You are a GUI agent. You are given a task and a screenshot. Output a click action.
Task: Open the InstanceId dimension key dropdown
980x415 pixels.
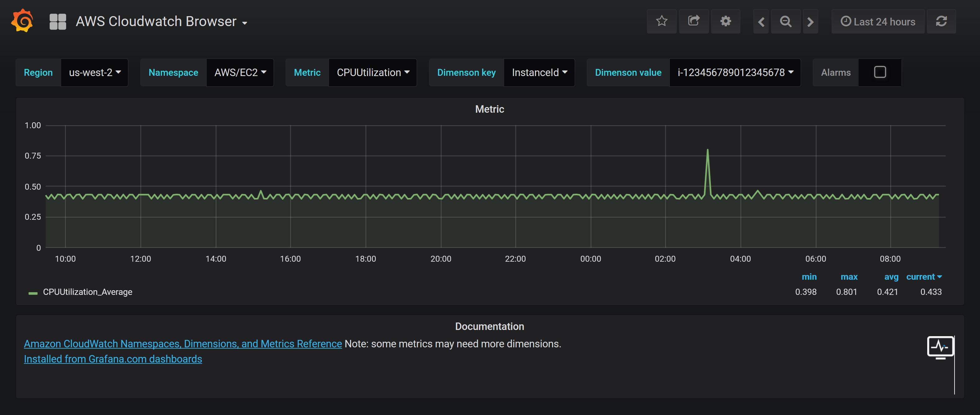(539, 72)
